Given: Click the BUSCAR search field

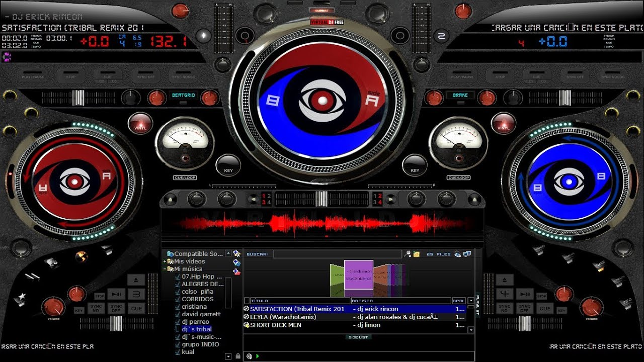Looking at the screenshot, I should tap(338, 254).
